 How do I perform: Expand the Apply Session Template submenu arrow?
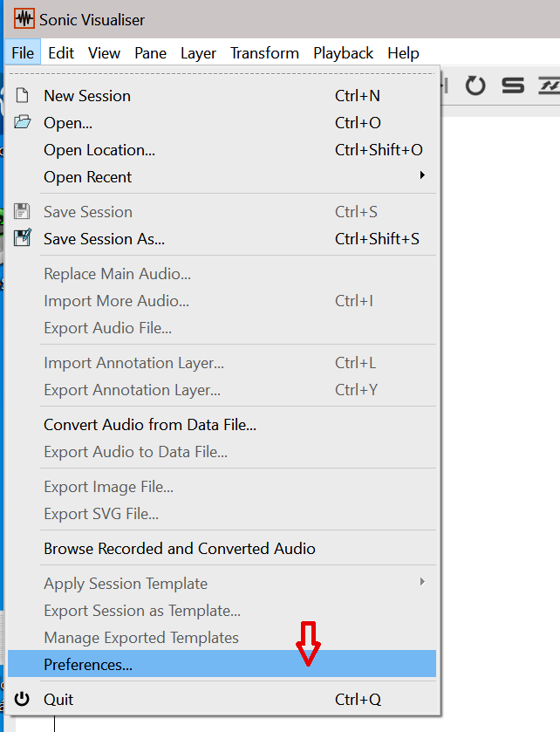pos(422,582)
